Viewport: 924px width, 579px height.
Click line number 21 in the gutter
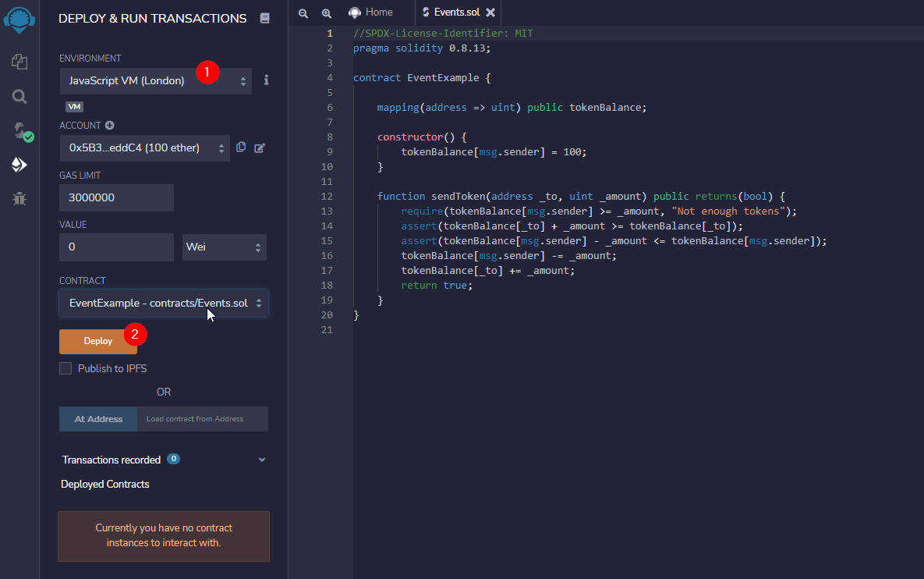point(327,330)
